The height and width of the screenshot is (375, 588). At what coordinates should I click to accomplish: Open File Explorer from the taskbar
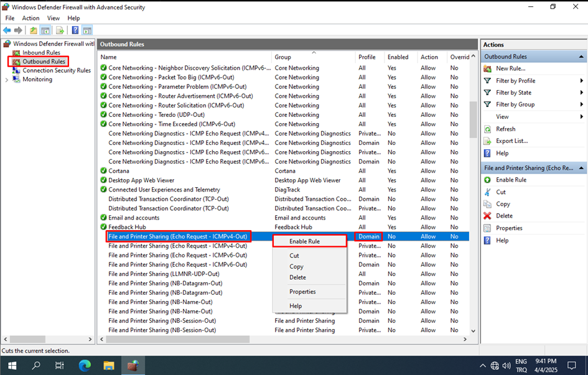pos(109,365)
